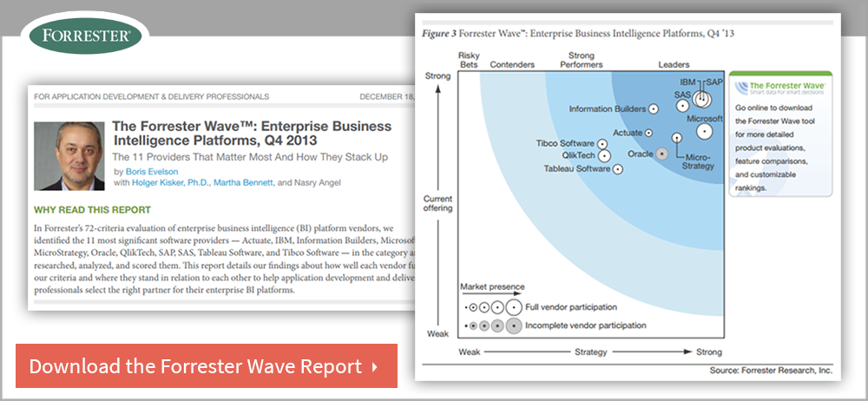
Task: Click the report title heading
Action: pyautogui.click(x=252, y=133)
